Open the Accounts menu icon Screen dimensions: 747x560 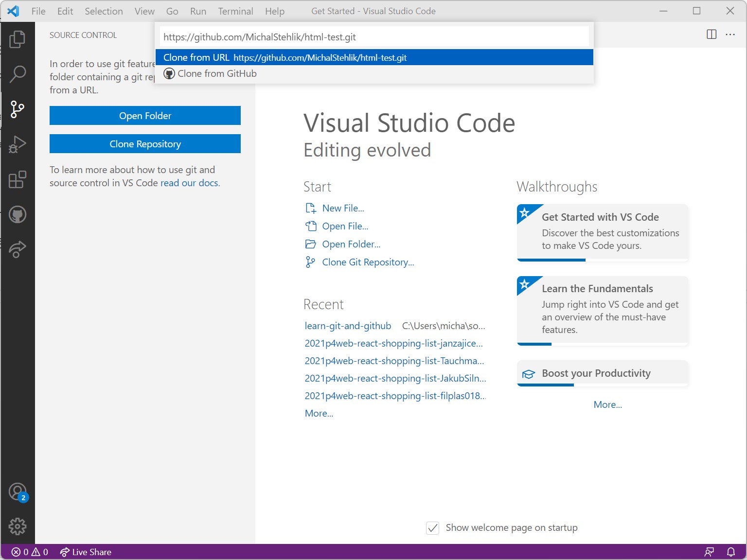[x=18, y=492]
